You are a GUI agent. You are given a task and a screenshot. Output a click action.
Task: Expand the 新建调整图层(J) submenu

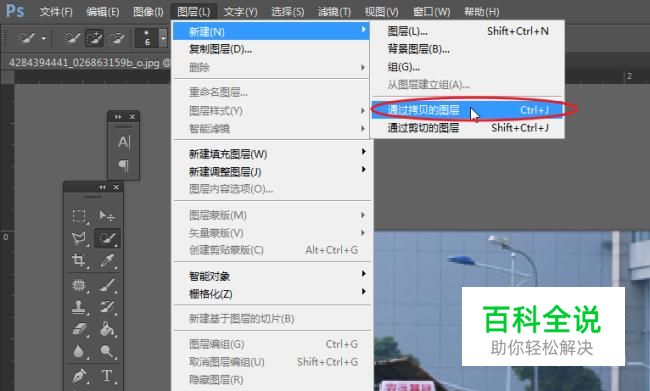271,172
